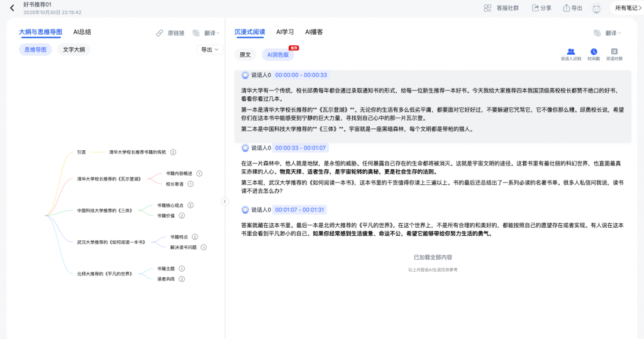Switch to AI学习 tab
644x339 pixels.
click(285, 32)
